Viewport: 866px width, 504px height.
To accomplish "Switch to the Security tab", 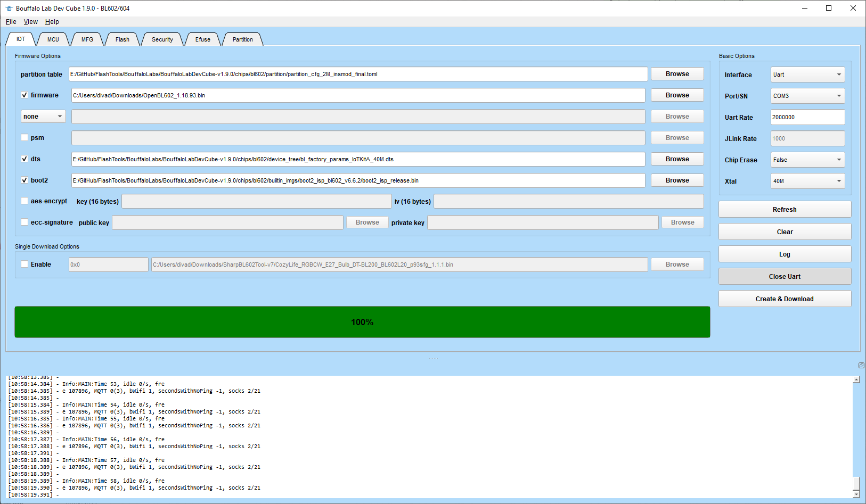I will (162, 39).
